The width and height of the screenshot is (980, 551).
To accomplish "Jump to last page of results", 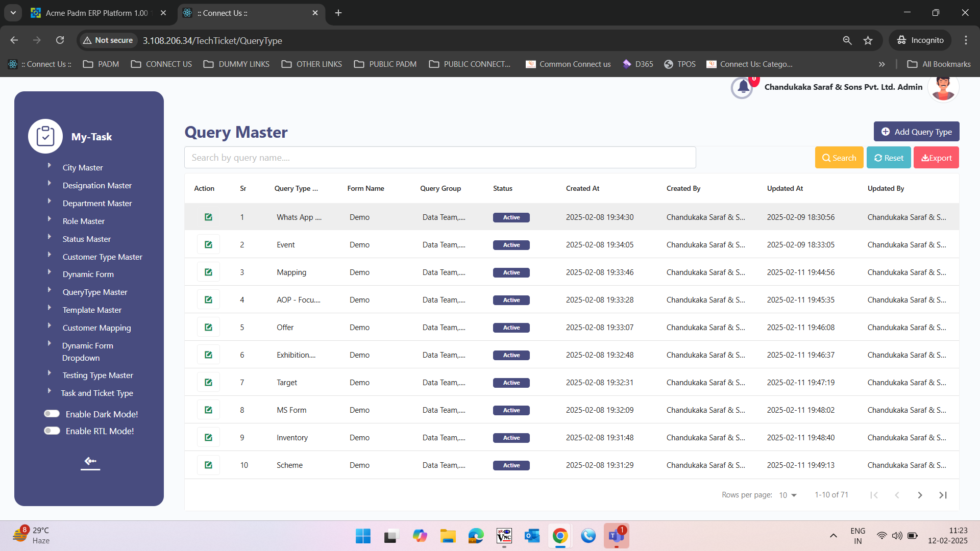I will [943, 495].
